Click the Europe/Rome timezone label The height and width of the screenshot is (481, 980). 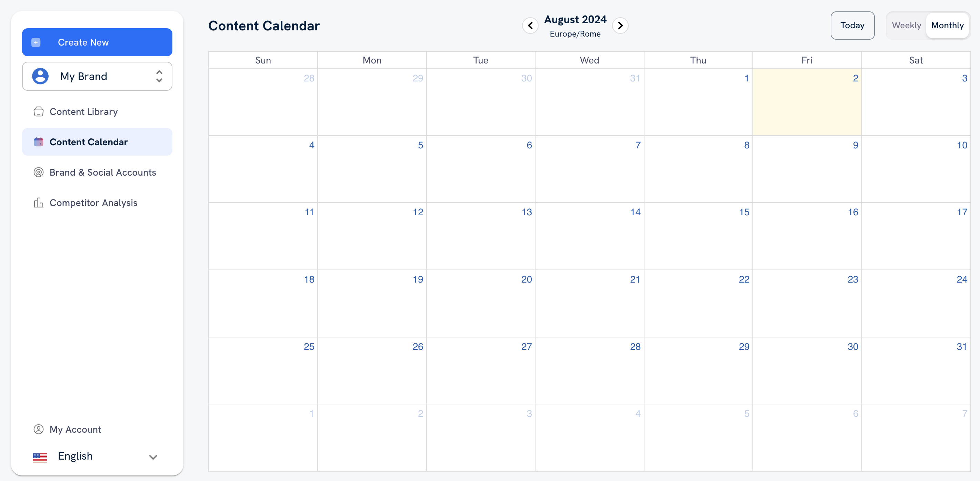tap(574, 33)
